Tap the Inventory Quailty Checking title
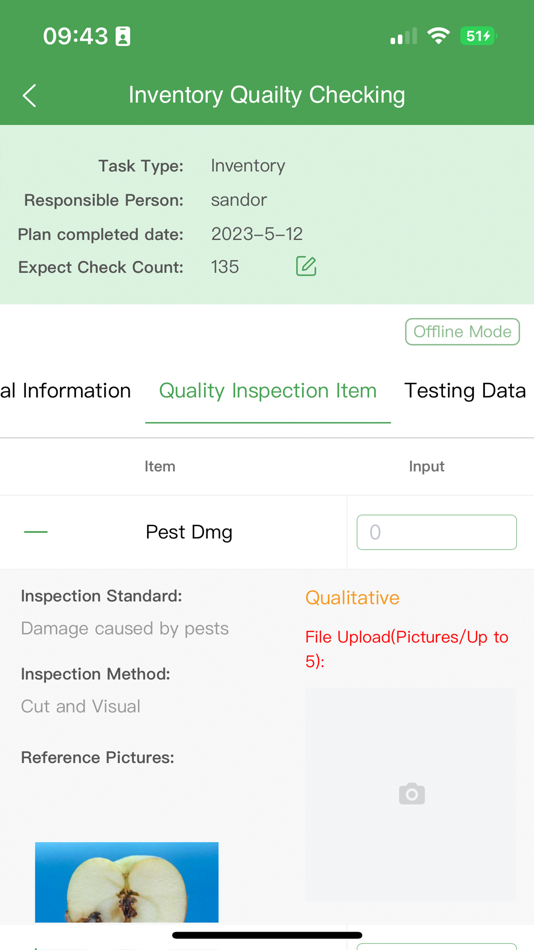Viewport: 534px width, 950px height. pyautogui.click(x=267, y=96)
